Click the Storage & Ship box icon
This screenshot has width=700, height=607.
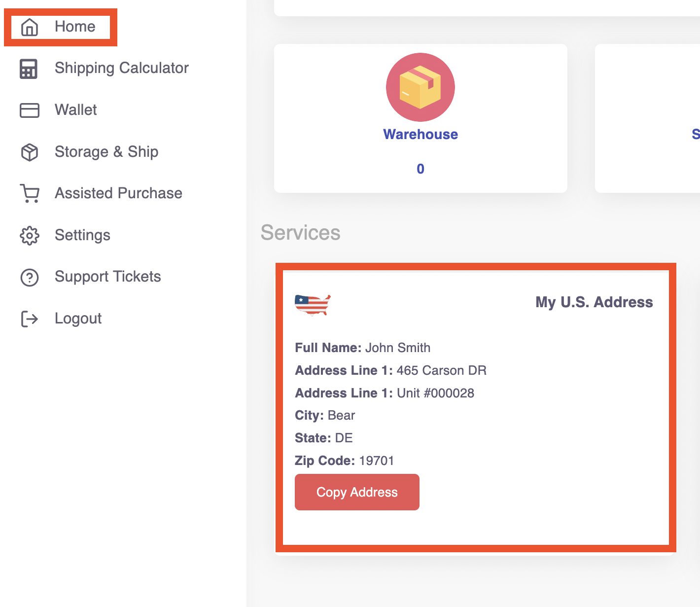(30, 152)
